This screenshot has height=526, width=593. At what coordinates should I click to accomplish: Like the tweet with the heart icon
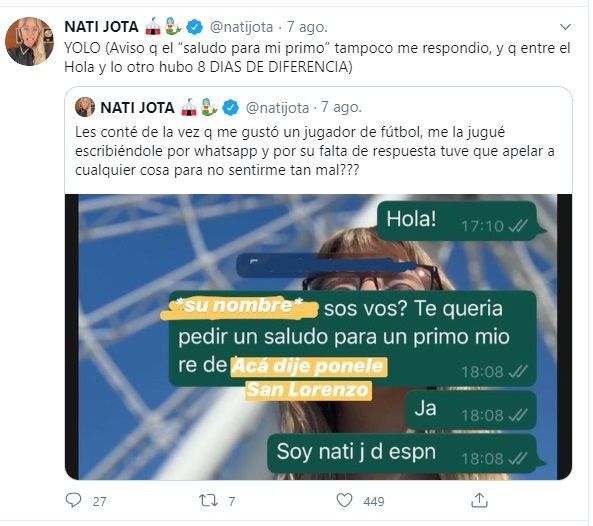coord(344,500)
